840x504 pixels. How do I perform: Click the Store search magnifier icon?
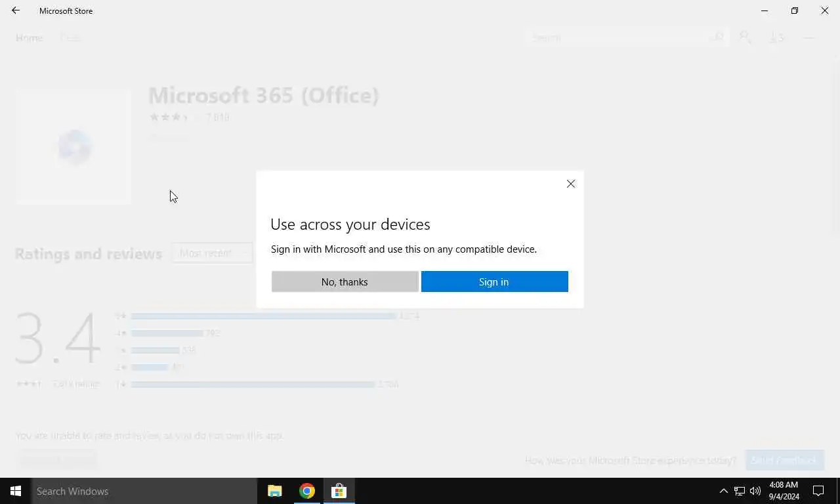(719, 37)
